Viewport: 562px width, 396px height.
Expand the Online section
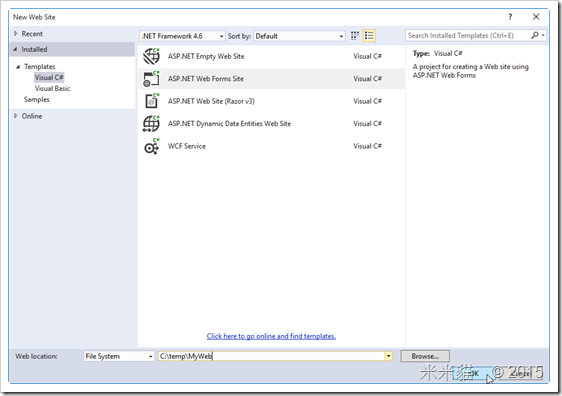point(15,116)
